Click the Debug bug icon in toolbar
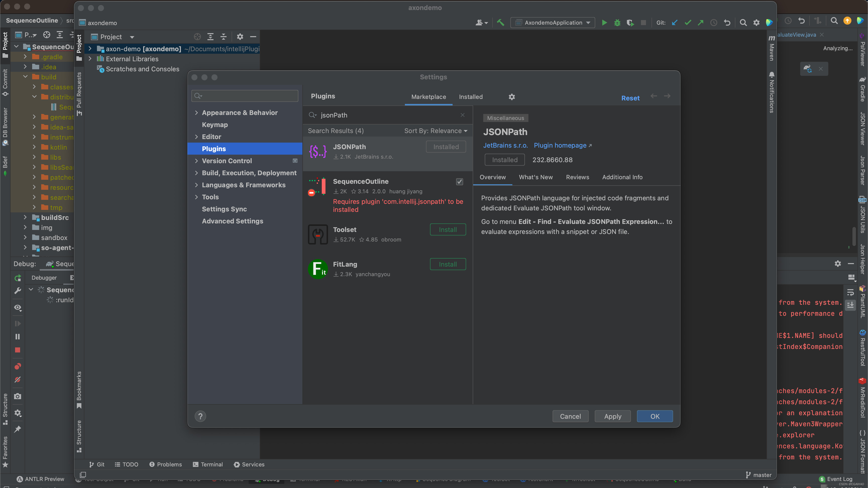 [617, 23]
